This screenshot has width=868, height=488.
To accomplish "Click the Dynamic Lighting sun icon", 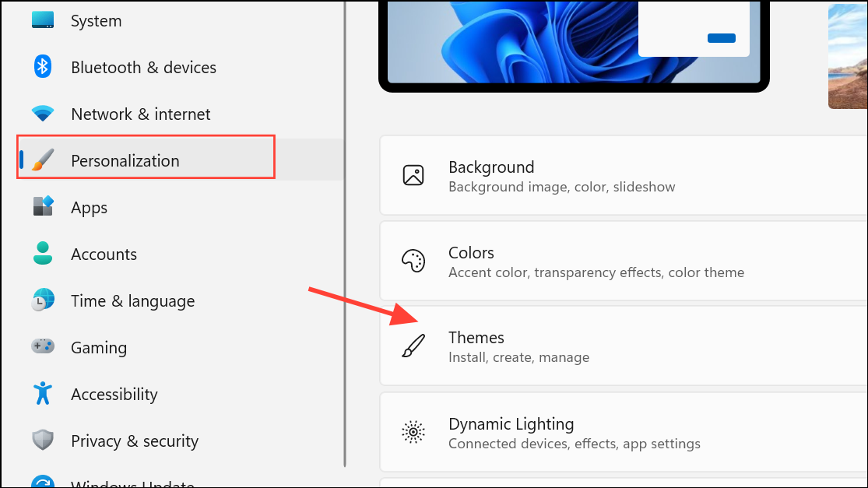I will click(x=413, y=431).
